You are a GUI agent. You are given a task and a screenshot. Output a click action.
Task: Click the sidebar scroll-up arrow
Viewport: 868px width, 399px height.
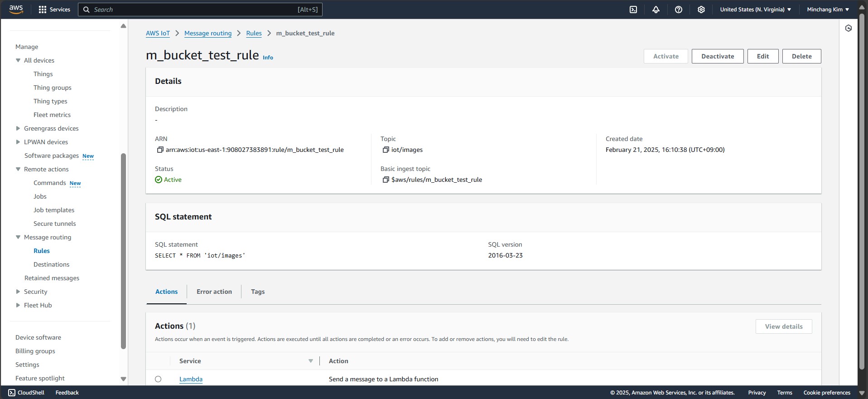(x=123, y=26)
